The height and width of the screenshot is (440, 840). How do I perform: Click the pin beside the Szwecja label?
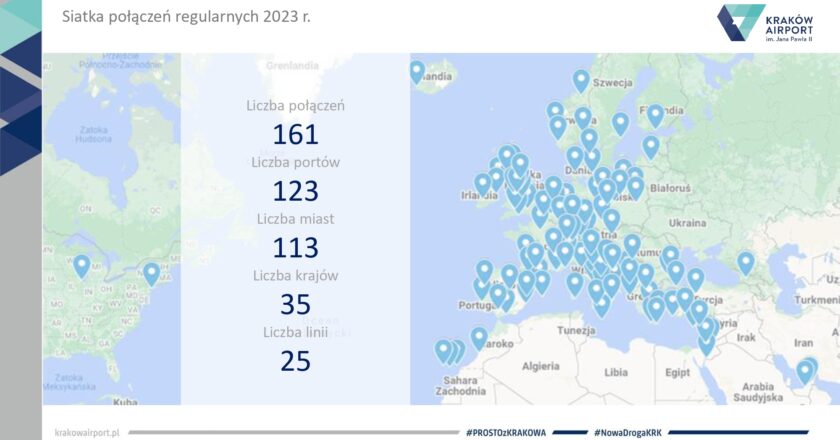(581, 80)
